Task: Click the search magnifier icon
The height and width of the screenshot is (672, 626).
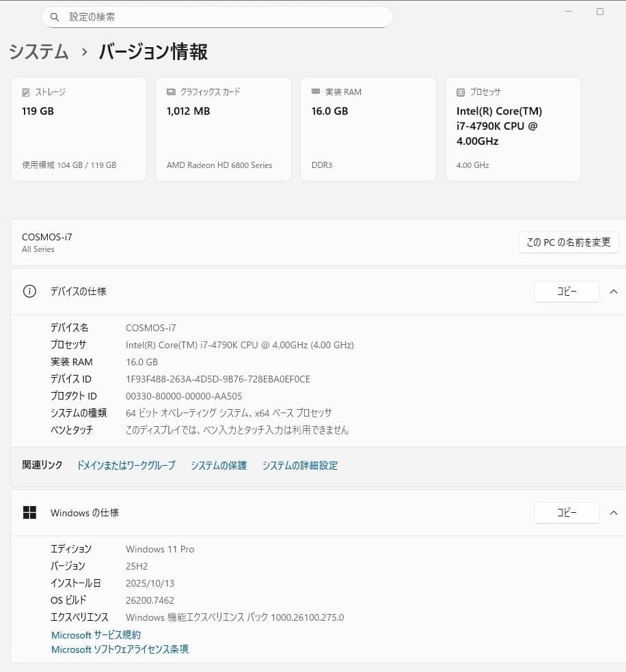Action: point(55,17)
